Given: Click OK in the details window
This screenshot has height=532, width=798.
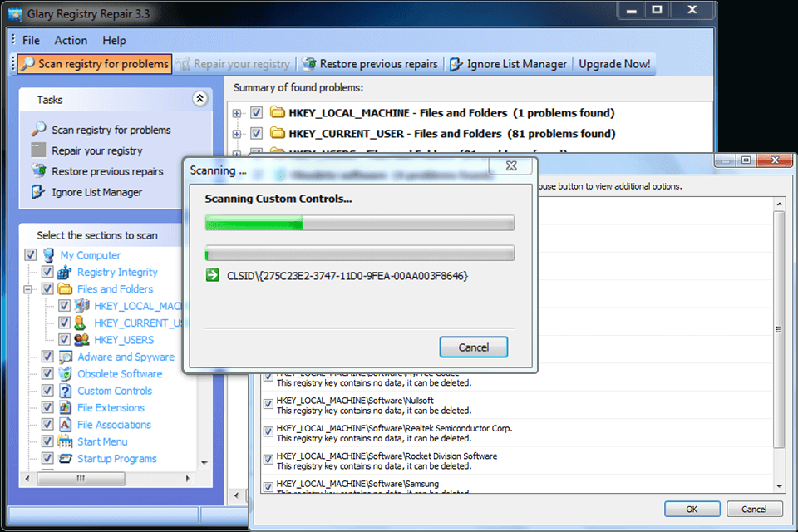Looking at the screenshot, I should point(692,509).
